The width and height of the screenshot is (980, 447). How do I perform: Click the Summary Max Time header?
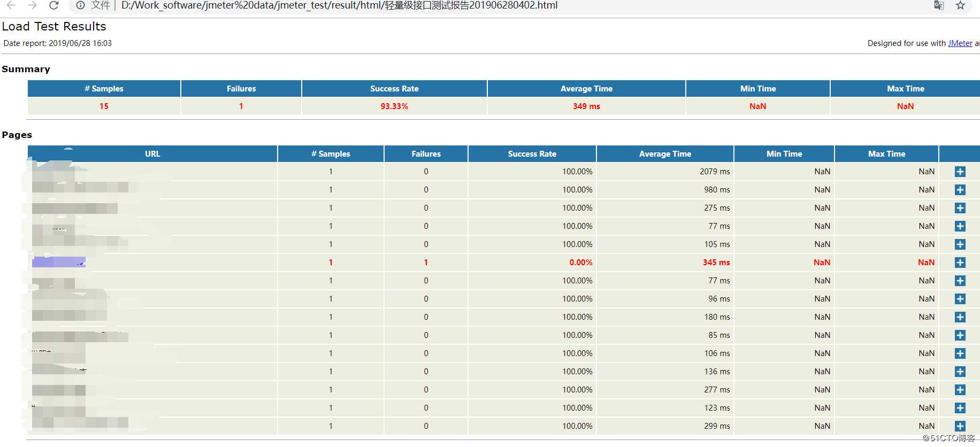pyautogui.click(x=905, y=89)
